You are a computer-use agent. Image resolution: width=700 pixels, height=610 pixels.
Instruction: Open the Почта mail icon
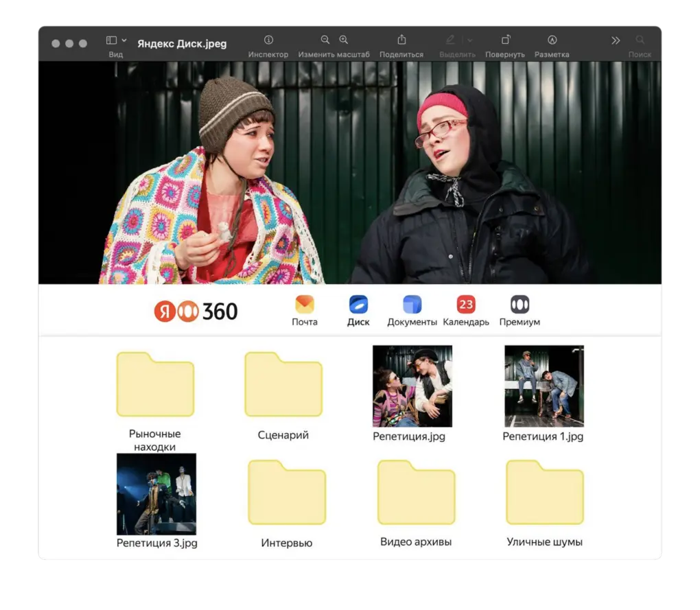(305, 305)
